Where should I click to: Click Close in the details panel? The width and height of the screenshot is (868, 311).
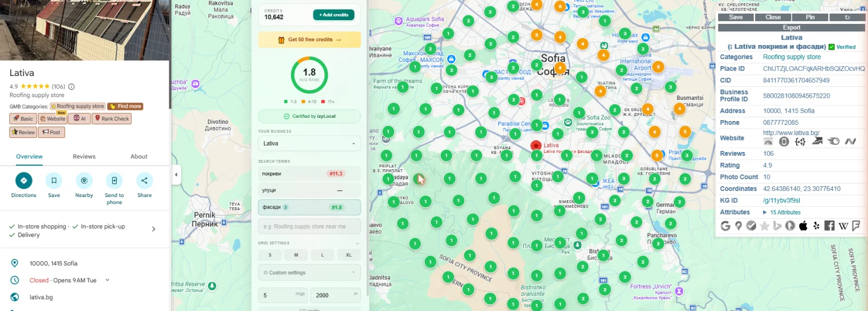[x=773, y=17]
